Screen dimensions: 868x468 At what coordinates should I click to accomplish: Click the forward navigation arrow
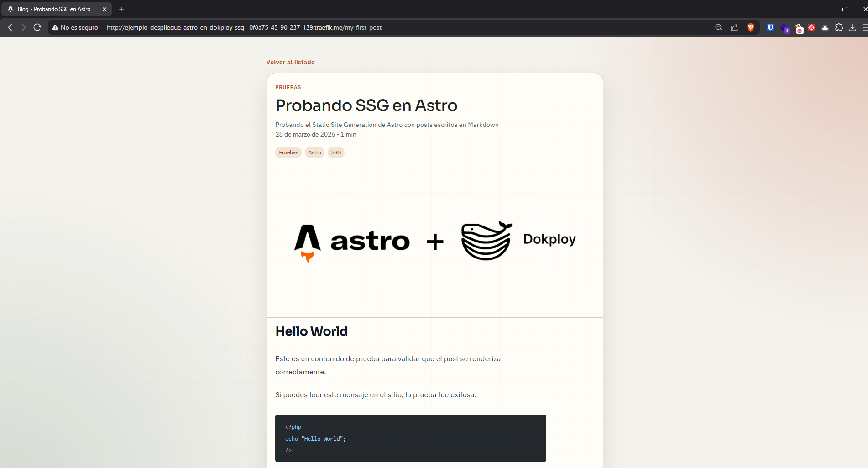click(23, 27)
